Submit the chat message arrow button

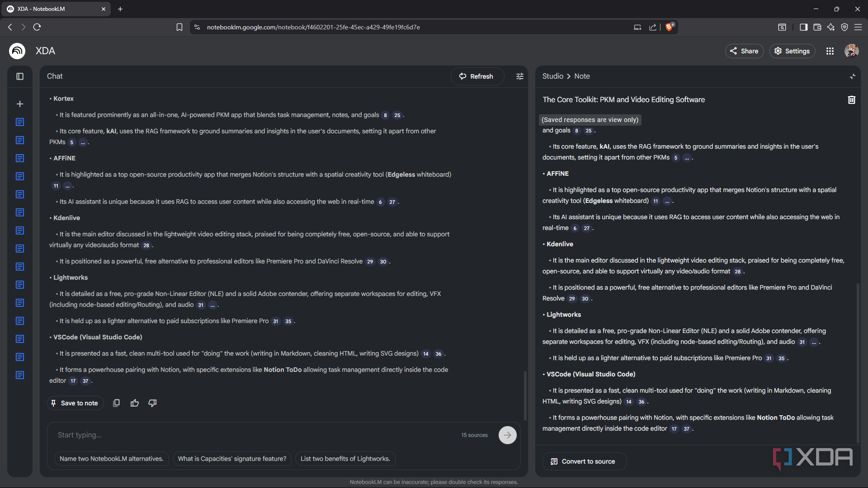click(508, 435)
